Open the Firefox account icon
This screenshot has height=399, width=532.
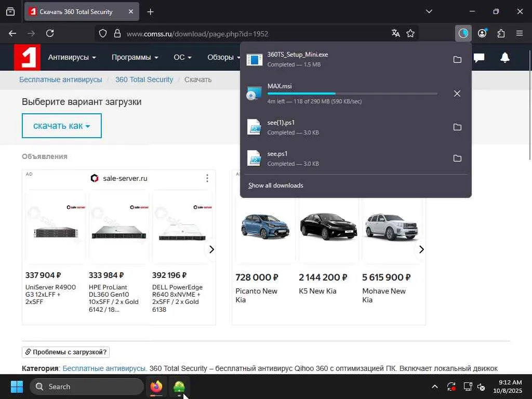(482, 33)
